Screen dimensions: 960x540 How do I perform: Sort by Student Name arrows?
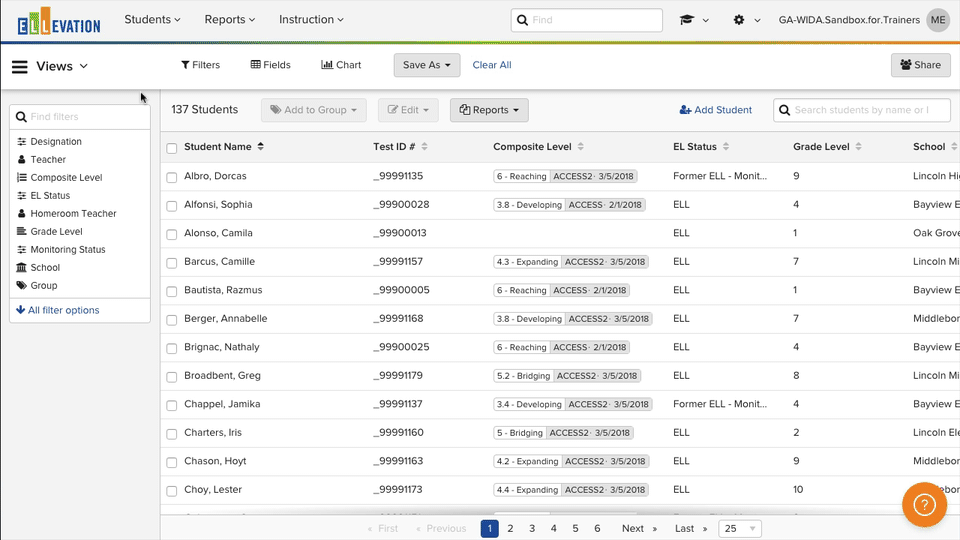coord(261,146)
